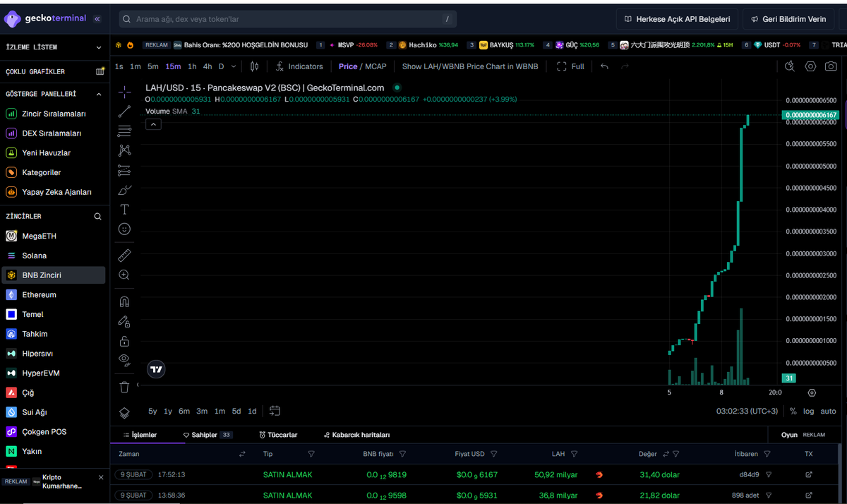This screenshot has width=847, height=504.
Task: Collapse the indicator legend chevron button
Action: [x=153, y=124]
